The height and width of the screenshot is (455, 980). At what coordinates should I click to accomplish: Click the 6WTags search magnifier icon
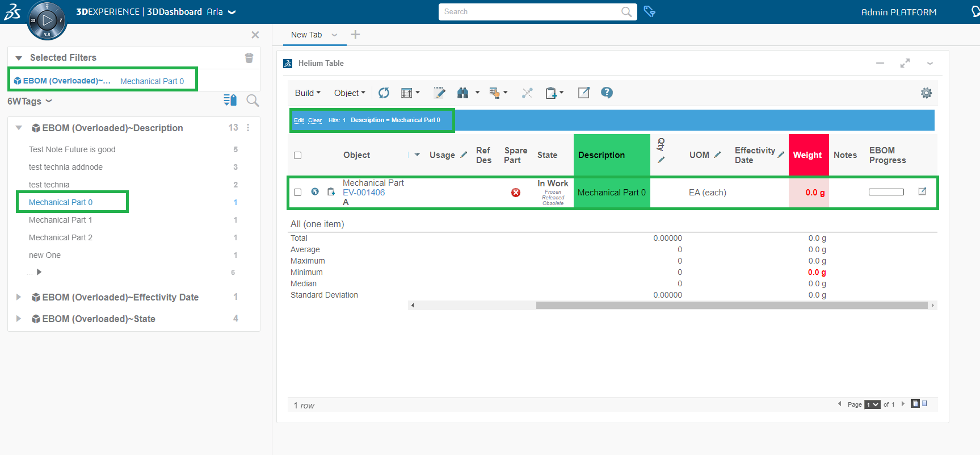pyautogui.click(x=253, y=101)
